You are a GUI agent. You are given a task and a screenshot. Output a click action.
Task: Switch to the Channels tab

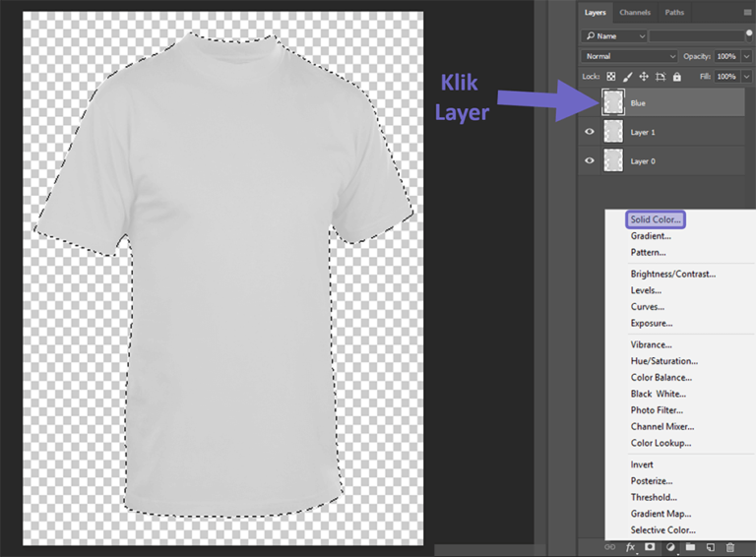click(x=635, y=13)
